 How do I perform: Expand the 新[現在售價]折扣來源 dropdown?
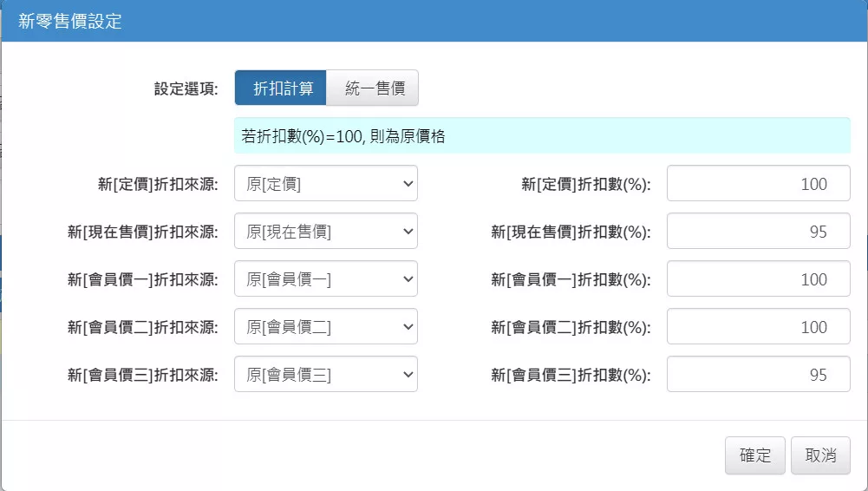[325, 232]
